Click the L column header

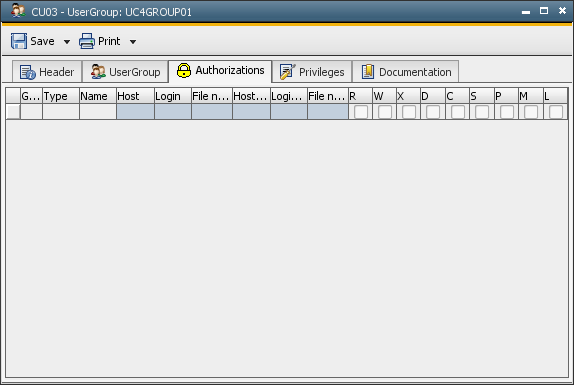coord(555,96)
